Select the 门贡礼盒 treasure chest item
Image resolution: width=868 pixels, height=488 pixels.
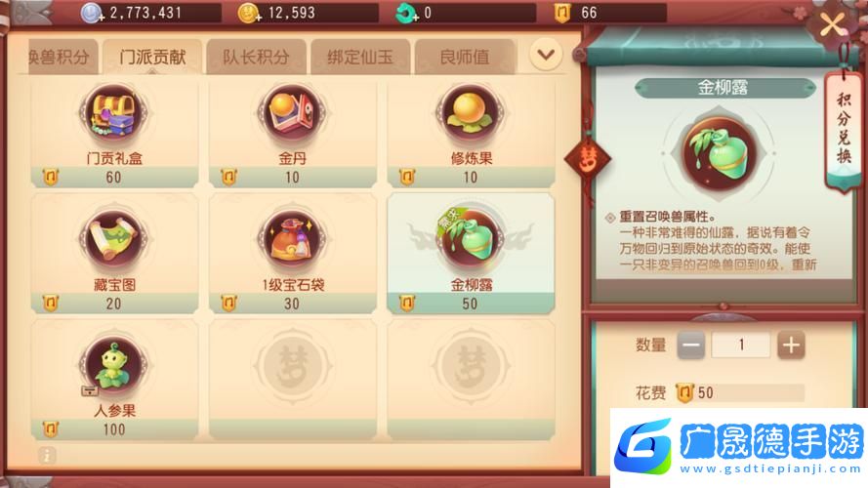[114, 133]
